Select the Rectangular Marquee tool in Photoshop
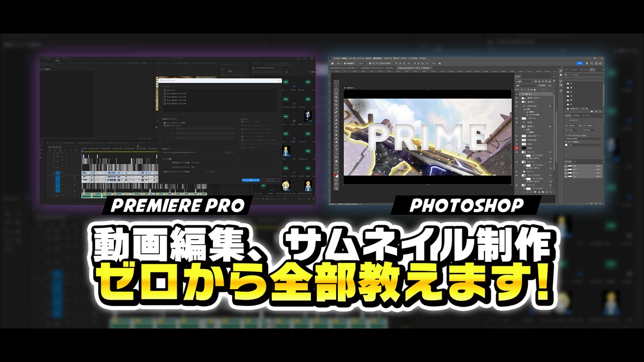This screenshot has width=644, height=362. (x=336, y=90)
